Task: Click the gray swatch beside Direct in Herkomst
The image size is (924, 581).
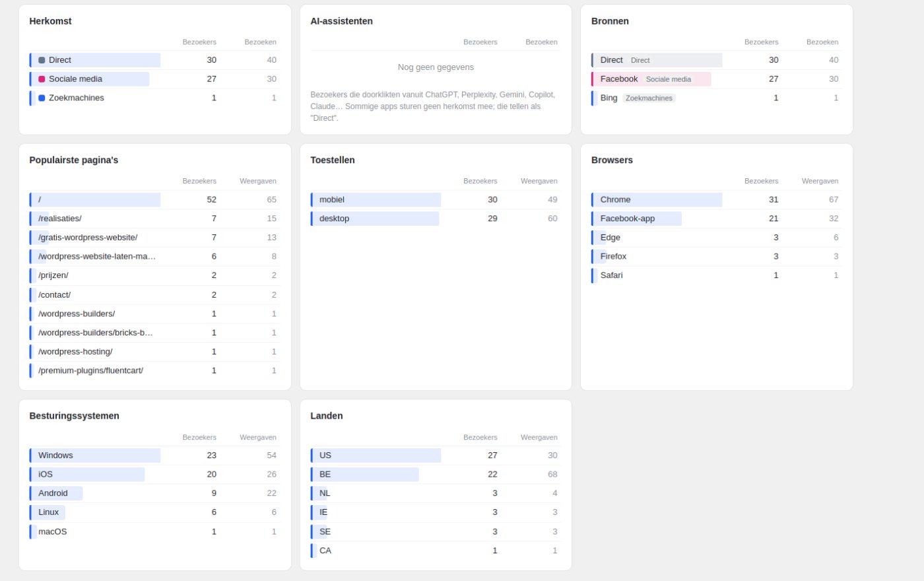Action: pyautogui.click(x=42, y=60)
